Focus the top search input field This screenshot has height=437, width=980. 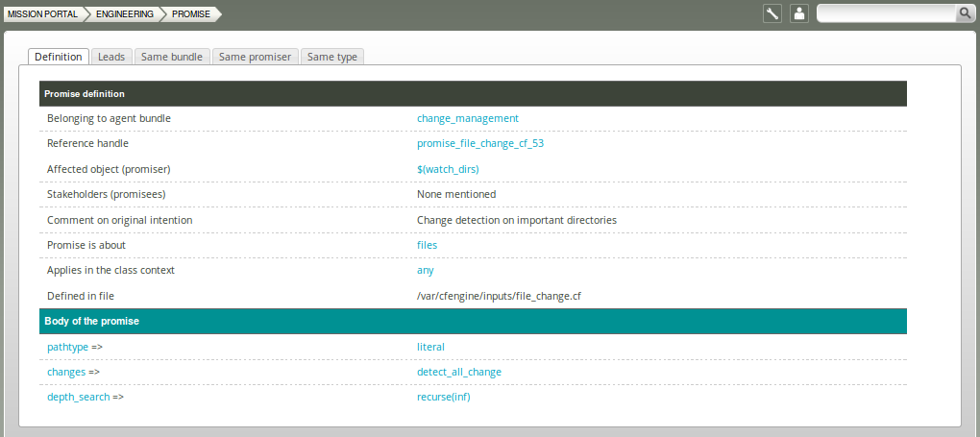886,13
